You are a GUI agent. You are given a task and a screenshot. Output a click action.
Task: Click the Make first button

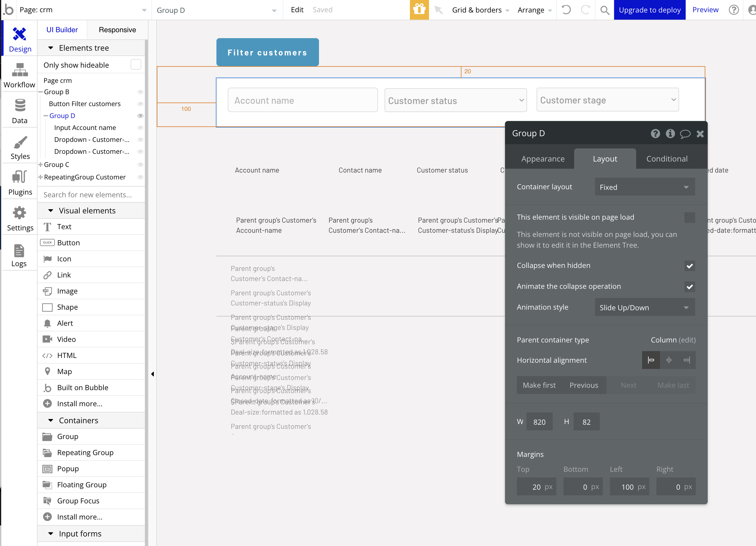point(539,385)
